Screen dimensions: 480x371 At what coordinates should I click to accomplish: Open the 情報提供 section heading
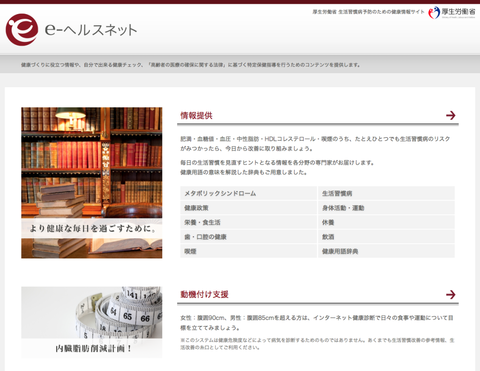click(196, 116)
